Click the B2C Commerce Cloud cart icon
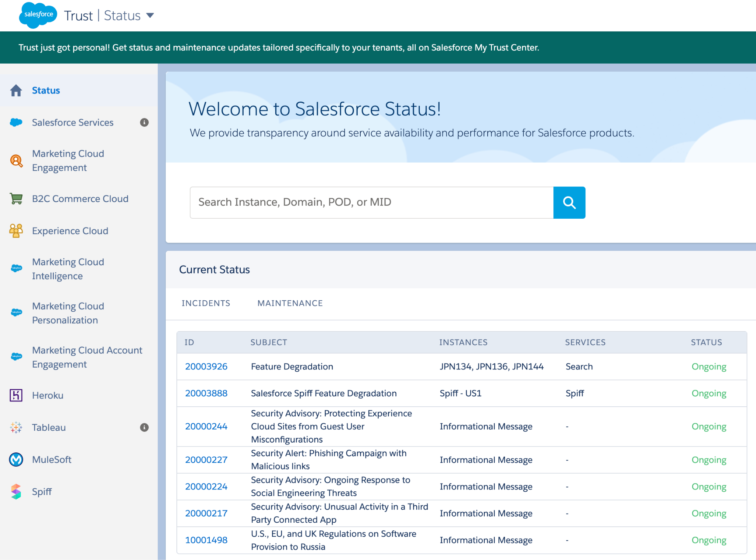This screenshot has width=756, height=560. click(16, 199)
